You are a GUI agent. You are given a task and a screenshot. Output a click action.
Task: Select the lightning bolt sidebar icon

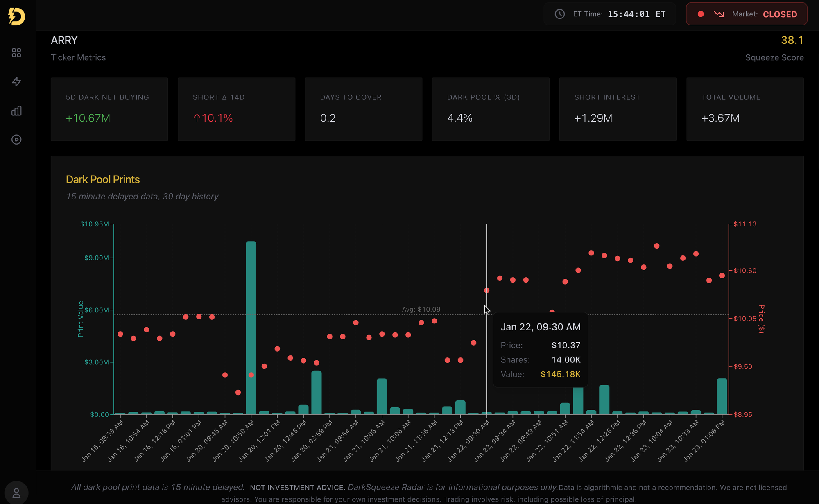pyautogui.click(x=16, y=82)
